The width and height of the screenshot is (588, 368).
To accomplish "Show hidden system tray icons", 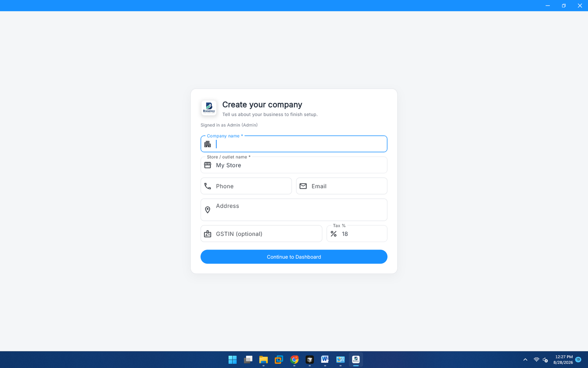I will [x=525, y=360].
